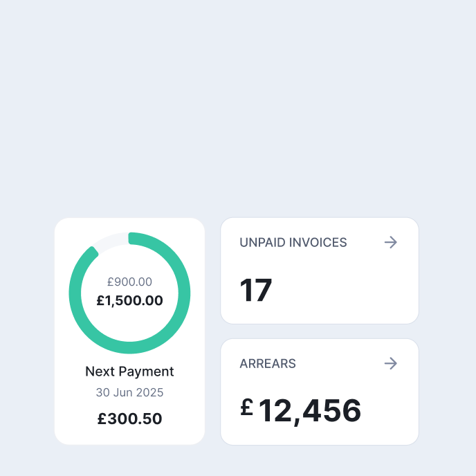Click the 30 Jun 2025 date
476x476 pixels.
[129, 392]
